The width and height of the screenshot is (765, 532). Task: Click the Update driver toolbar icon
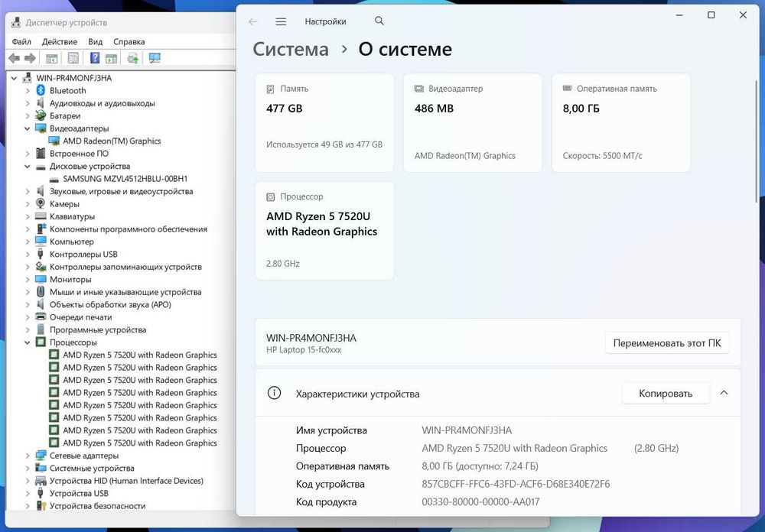point(132,59)
